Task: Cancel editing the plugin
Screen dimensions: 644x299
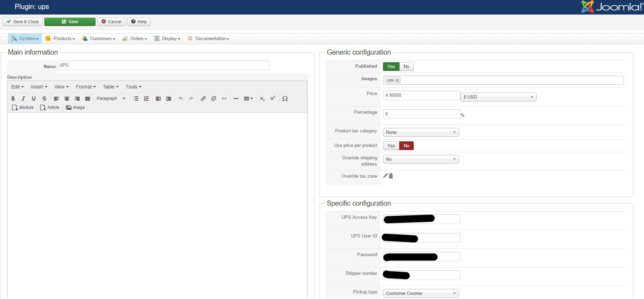Action: (111, 22)
